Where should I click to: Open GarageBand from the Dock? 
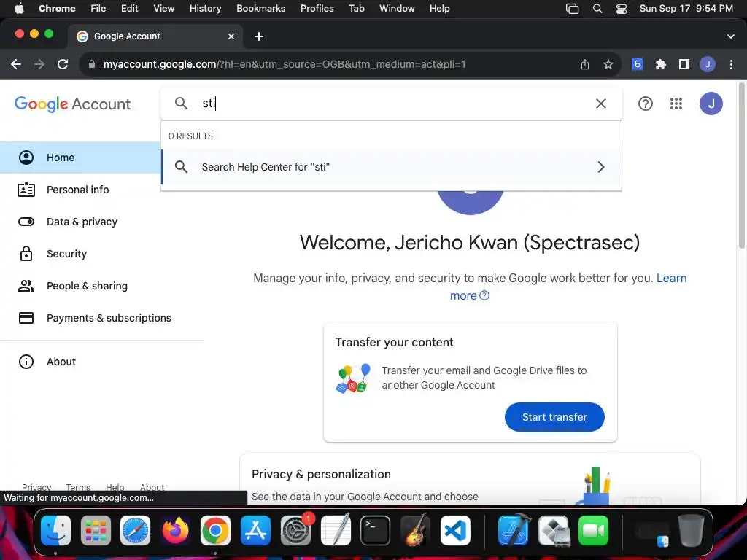415,531
